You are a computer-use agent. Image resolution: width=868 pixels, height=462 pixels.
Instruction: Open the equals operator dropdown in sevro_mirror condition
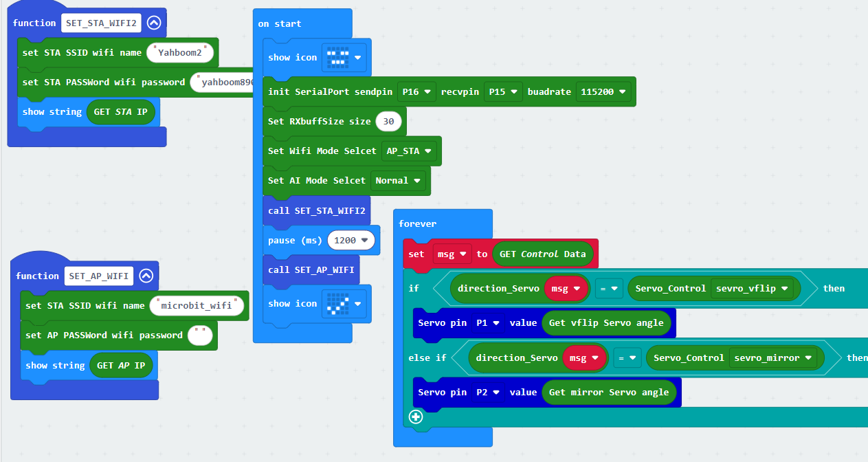pyautogui.click(x=627, y=357)
